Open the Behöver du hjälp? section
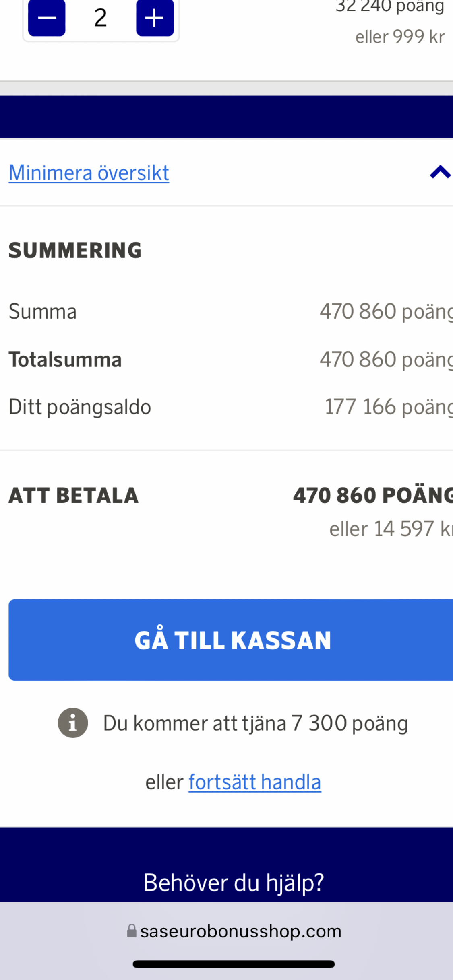The height and width of the screenshot is (980, 453). (x=234, y=883)
